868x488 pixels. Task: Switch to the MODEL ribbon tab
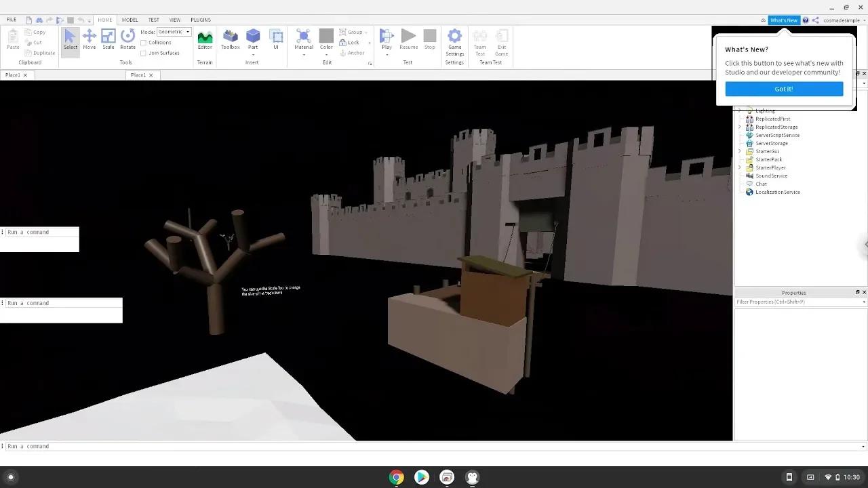click(x=130, y=20)
